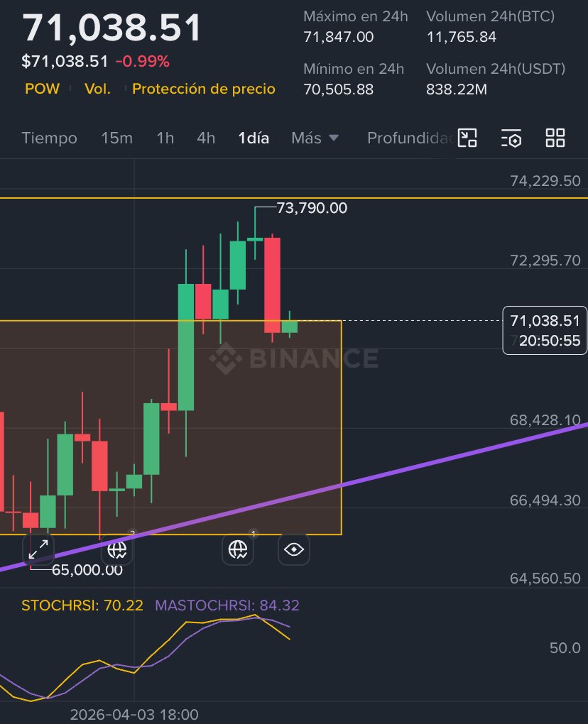
Task: Tap the Vol. tag
Action: point(97,88)
